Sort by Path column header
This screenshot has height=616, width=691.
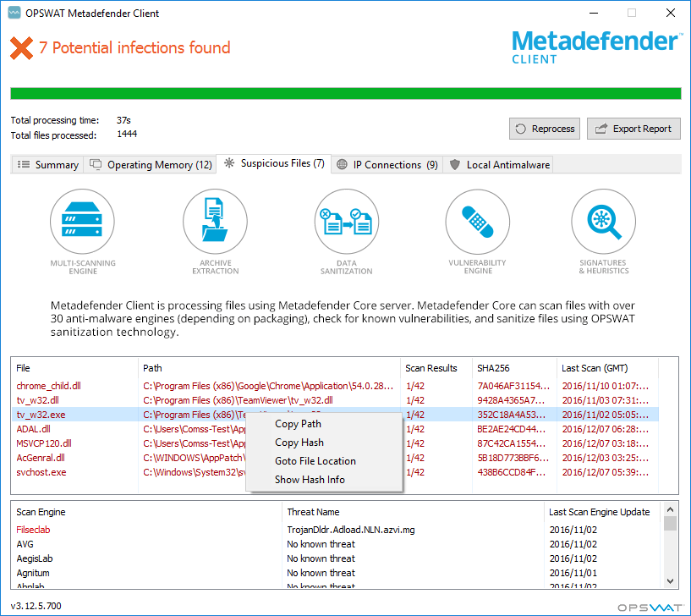269,368
